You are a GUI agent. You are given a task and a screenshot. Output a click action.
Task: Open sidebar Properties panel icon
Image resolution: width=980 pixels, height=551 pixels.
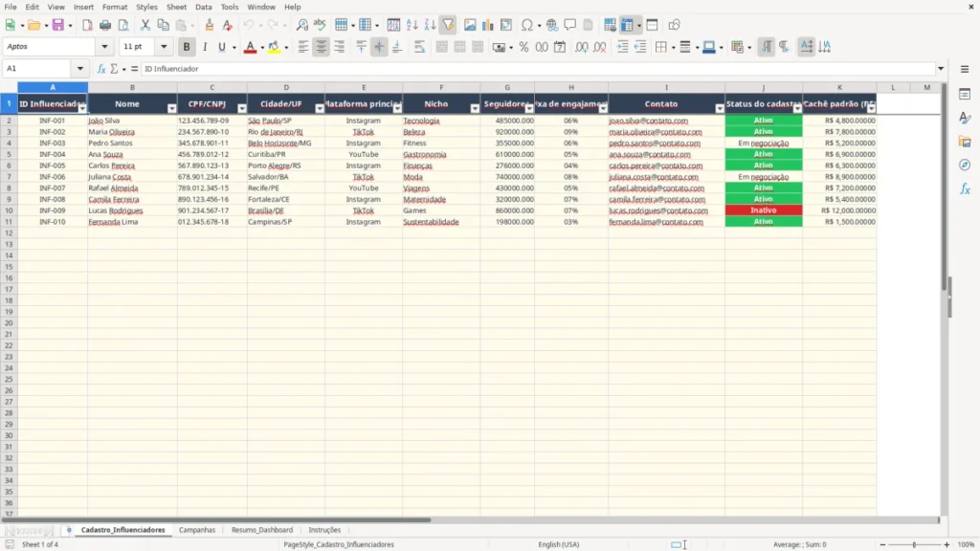(x=965, y=94)
